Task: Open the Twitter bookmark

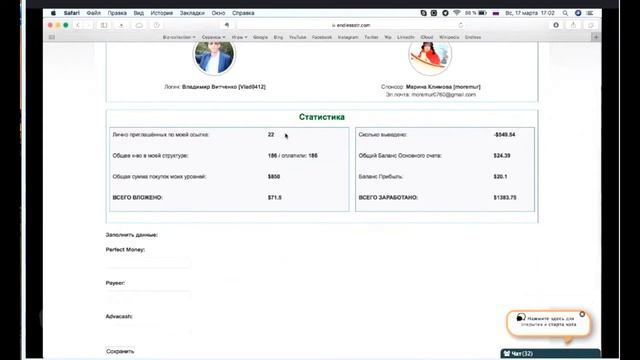Action: 371,37
